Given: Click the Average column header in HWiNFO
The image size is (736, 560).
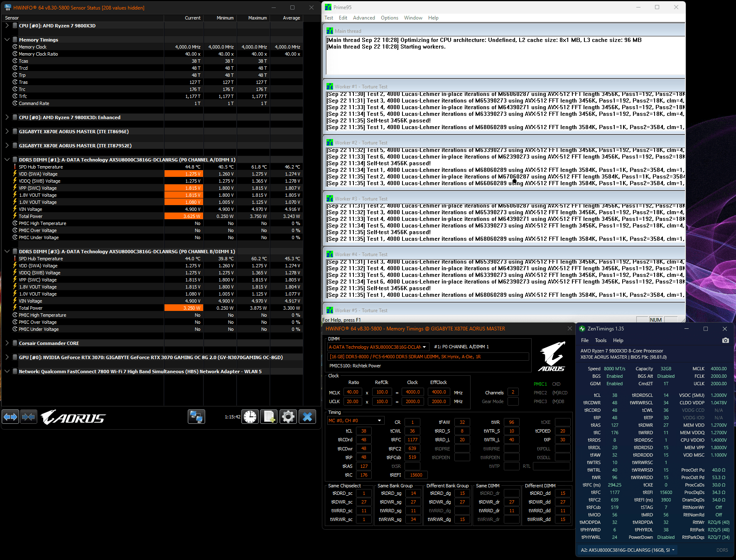Looking at the screenshot, I should point(287,18).
